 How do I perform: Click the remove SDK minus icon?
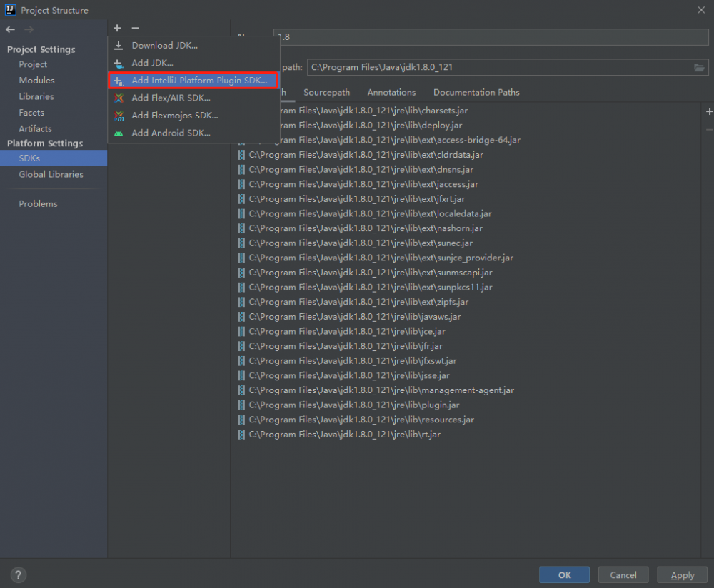click(x=135, y=28)
